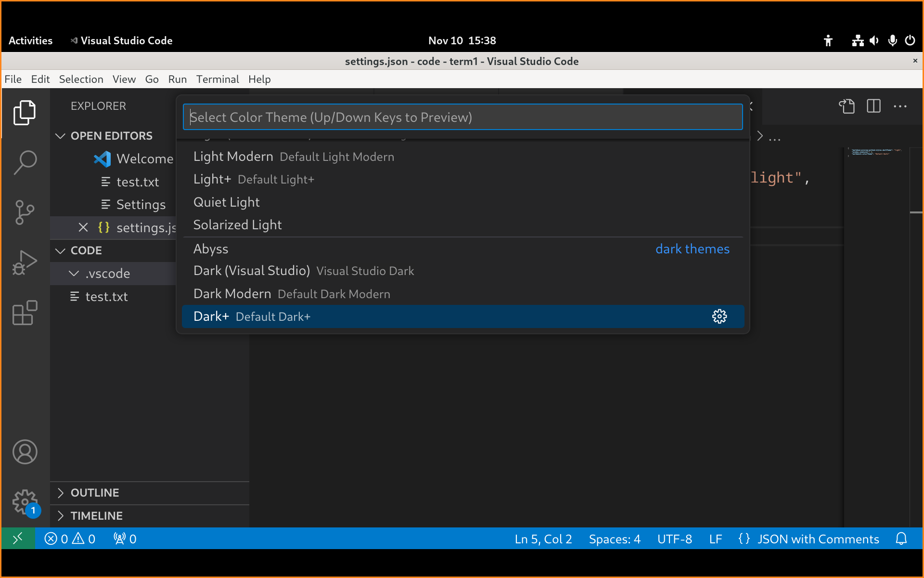Viewport: 924px width, 578px height.
Task: Open the Manage gear in the activity bar
Action: click(x=25, y=502)
